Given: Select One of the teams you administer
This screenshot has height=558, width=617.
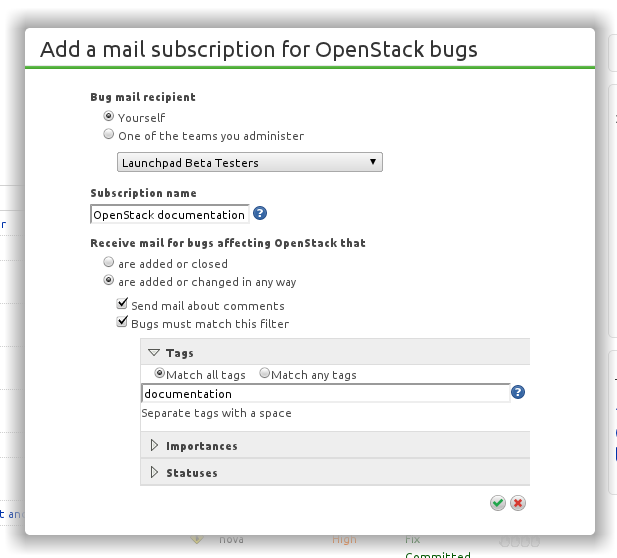Looking at the screenshot, I should coord(109,134).
